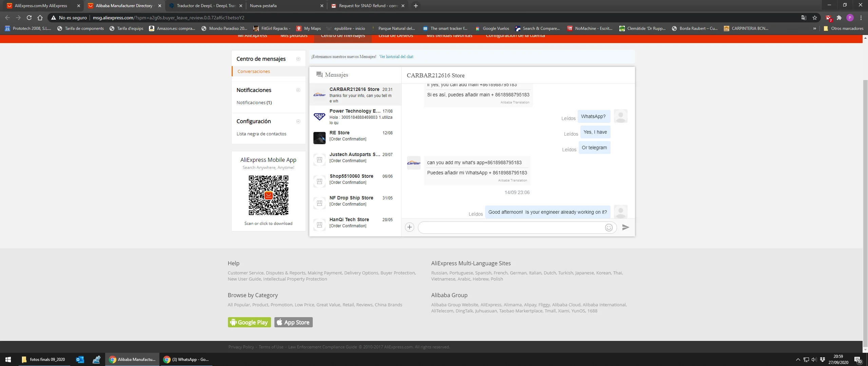Open Notificaciones (1) in the sidebar

point(254,102)
